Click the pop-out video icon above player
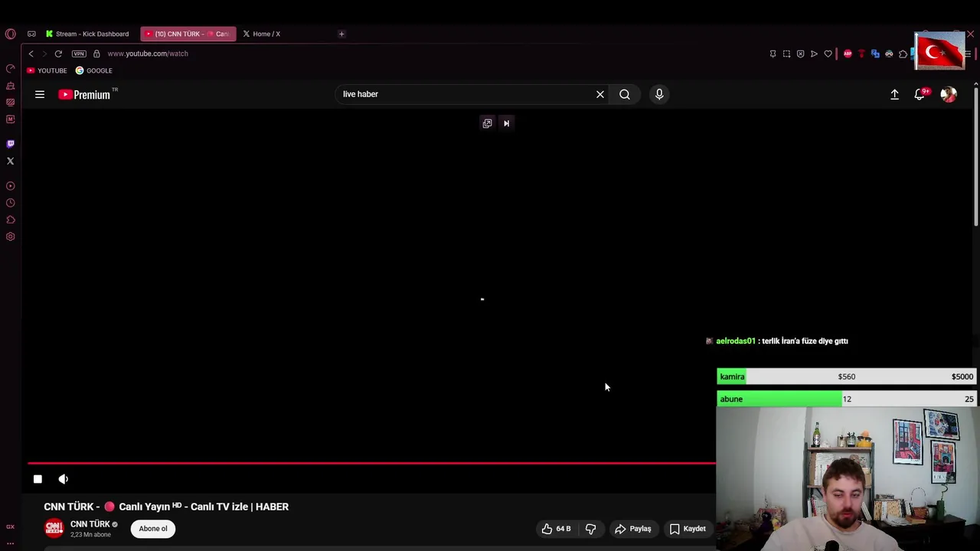 pyautogui.click(x=487, y=123)
